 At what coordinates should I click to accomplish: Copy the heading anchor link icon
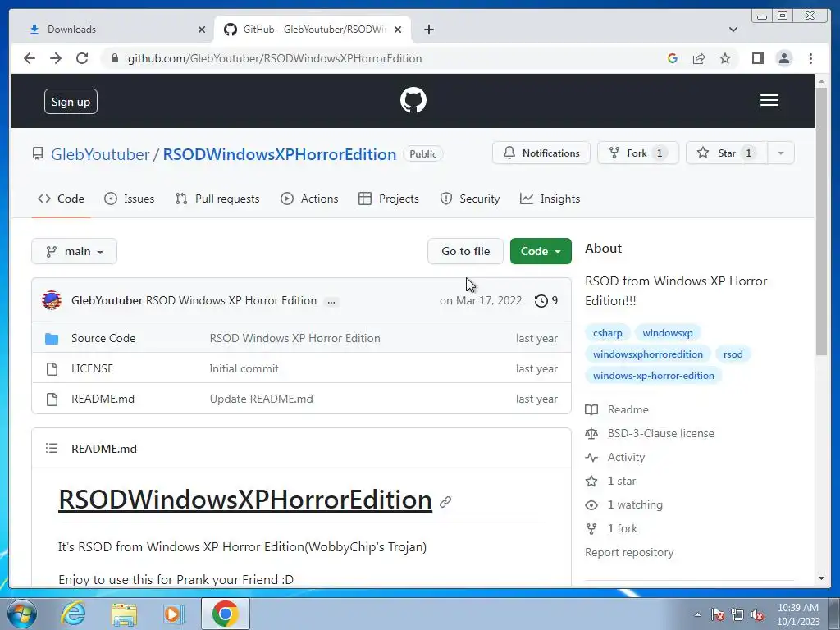pyautogui.click(x=445, y=501)
